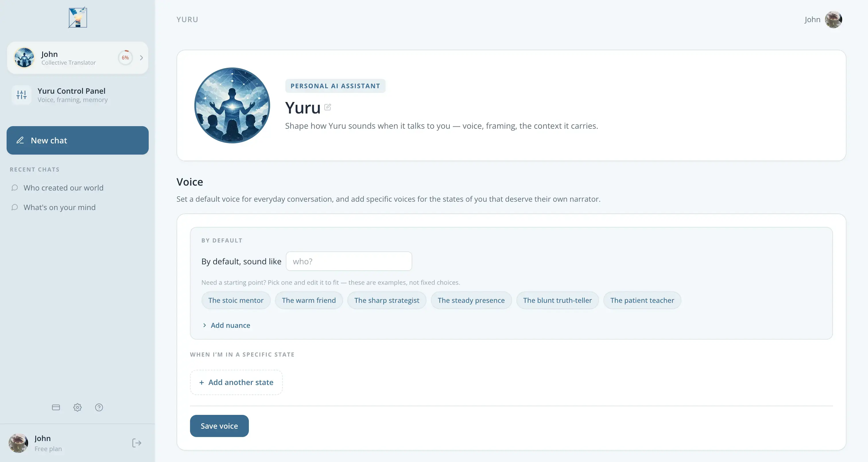
Task: Open the help question-mark icon
Action: [x=99, y=407]
